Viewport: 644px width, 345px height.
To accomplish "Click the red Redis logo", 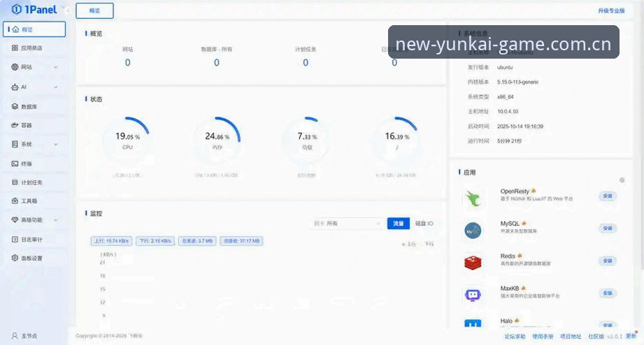I will (473, 263).
